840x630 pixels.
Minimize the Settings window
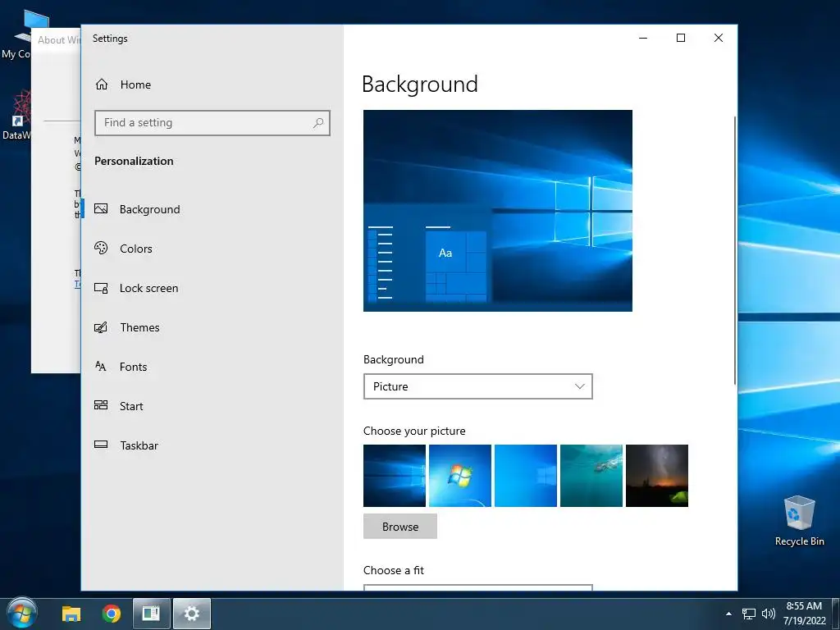643,38
